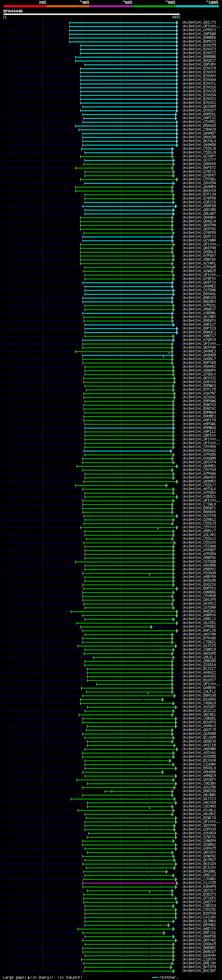The image size is (222, 980).
Task: Open hit UniRef100_A7PDY3
Action: 199,30
